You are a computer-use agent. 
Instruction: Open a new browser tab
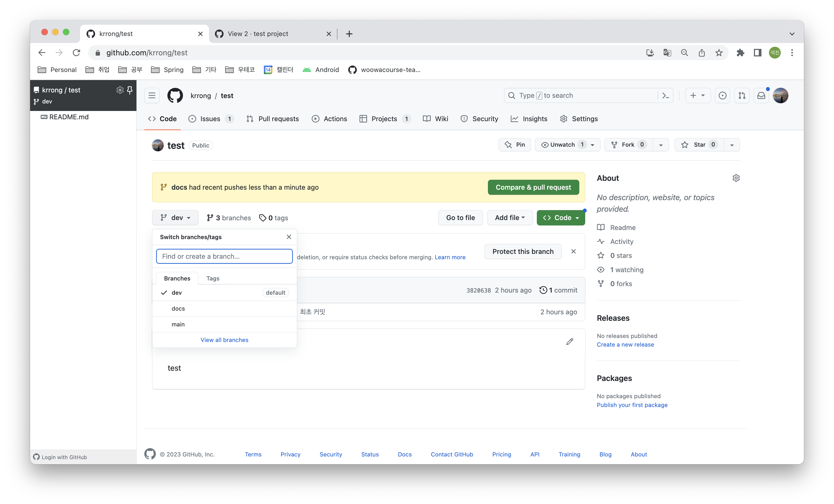[349, 34]
